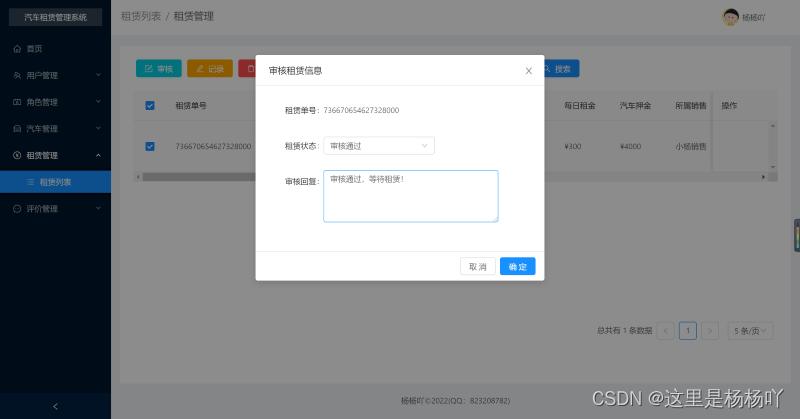Click the user icon beside 用户管理
This screenshot has height=419, width=800.
click(x=17, y=75)
